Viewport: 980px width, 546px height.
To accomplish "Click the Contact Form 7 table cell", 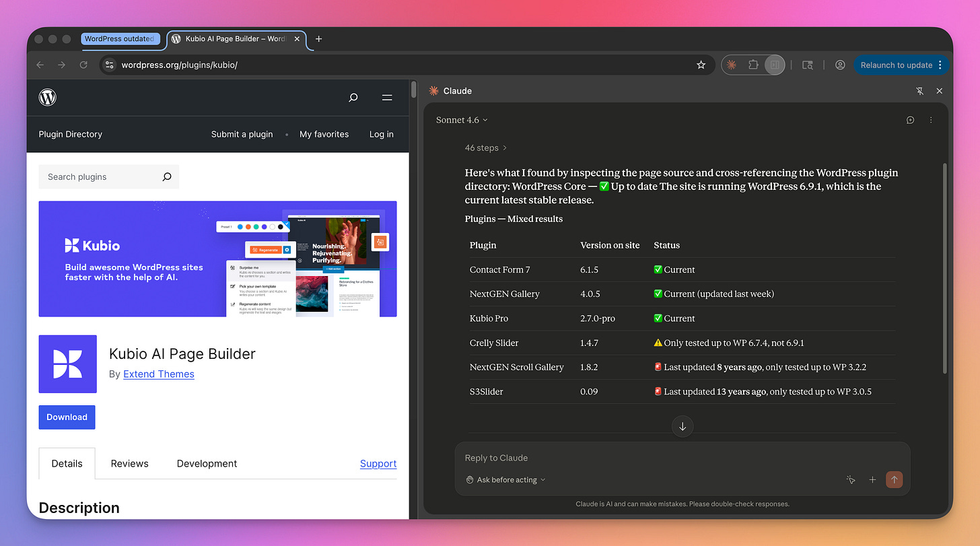I will [500, 269].
